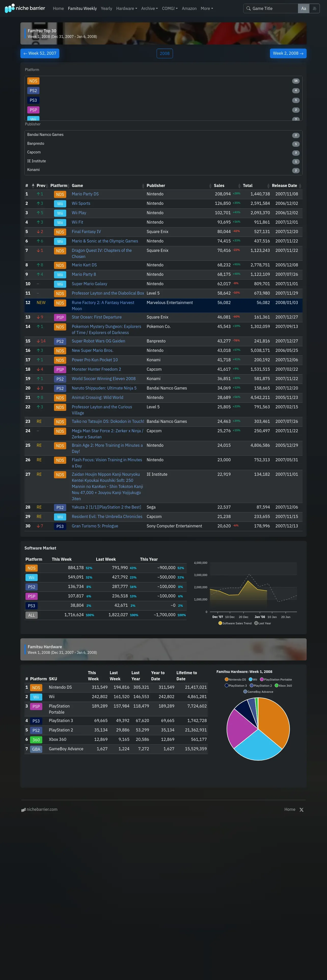The height and width of the screenshot is (980, 327).
Task: Click PS2 badge on Super Robot Wars row
Action: click(60, 341)
